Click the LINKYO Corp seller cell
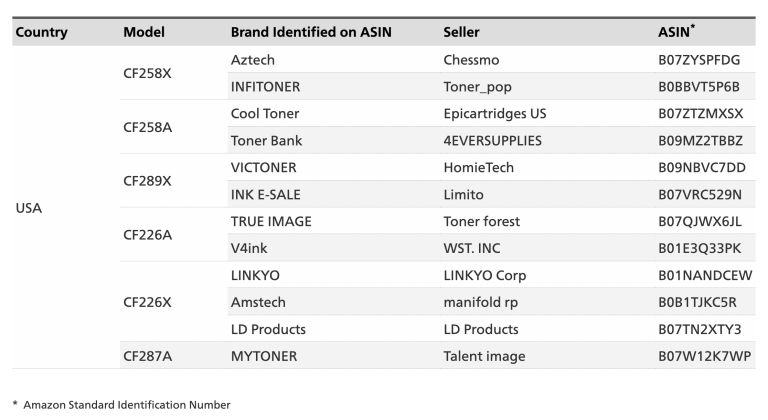Image resolution: width=768 pixels, height=420 pixels. coord(484,275)
